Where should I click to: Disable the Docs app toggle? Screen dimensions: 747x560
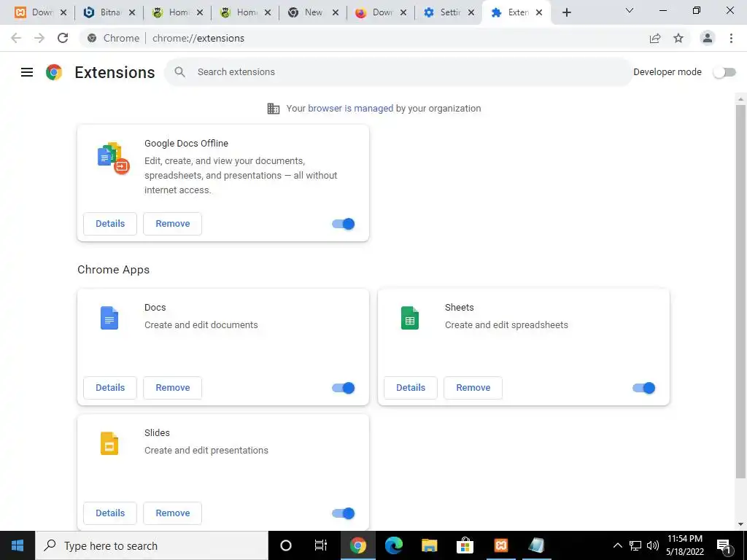point(344,388)
